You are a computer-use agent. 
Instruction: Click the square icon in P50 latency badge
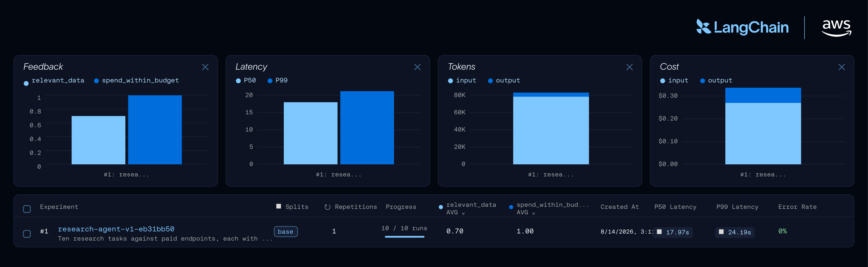coord(659,232)
